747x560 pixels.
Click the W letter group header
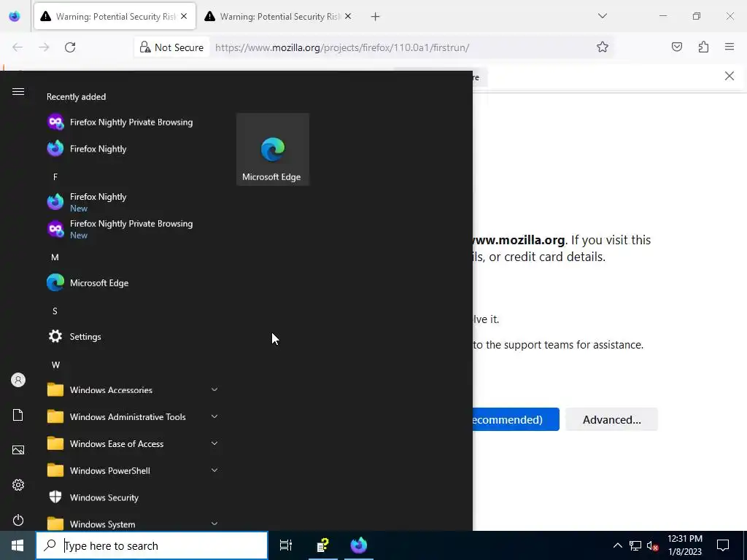click(55, 365)
